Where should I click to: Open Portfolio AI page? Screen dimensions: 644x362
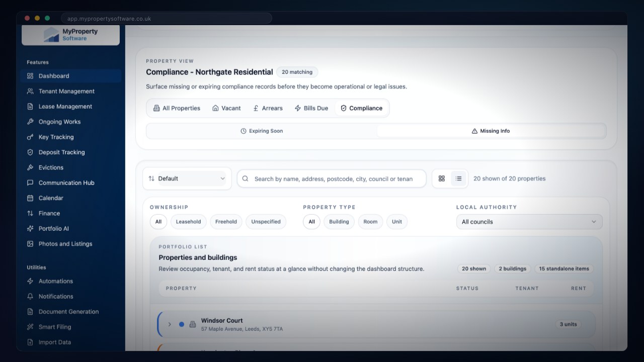(x=70, y=228)
